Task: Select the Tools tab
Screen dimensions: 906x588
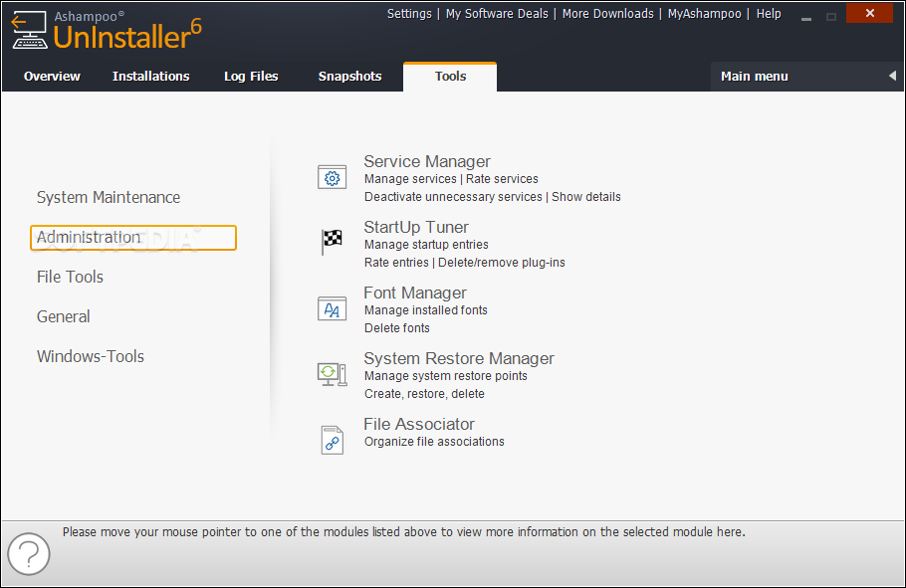Action: [x=450, y=77]
